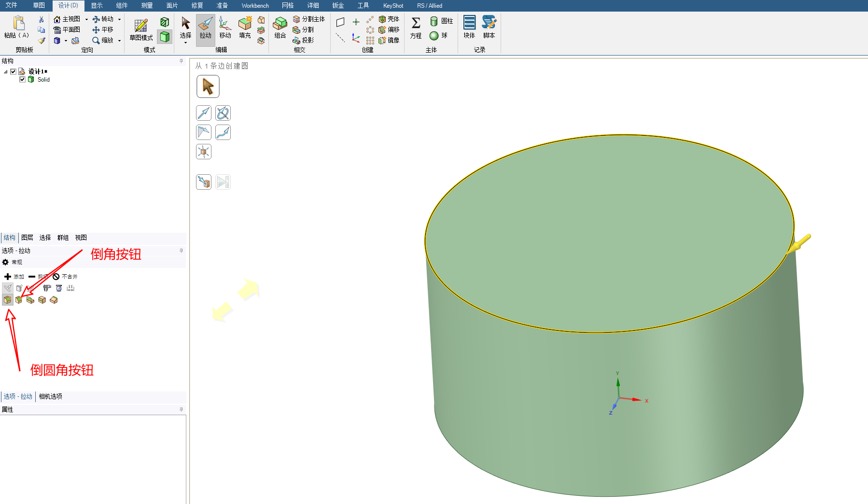Switch to the 草图 ribbon tab
The width and height of the screenshot is (868, 504).
point(39,5)
